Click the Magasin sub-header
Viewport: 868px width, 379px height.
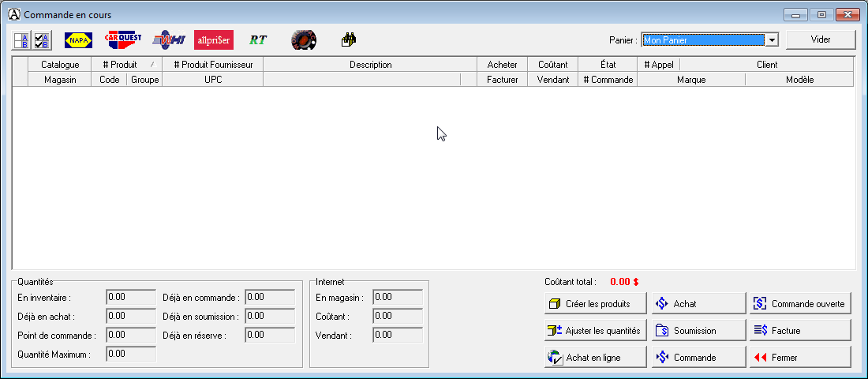[x=60, y=79]
